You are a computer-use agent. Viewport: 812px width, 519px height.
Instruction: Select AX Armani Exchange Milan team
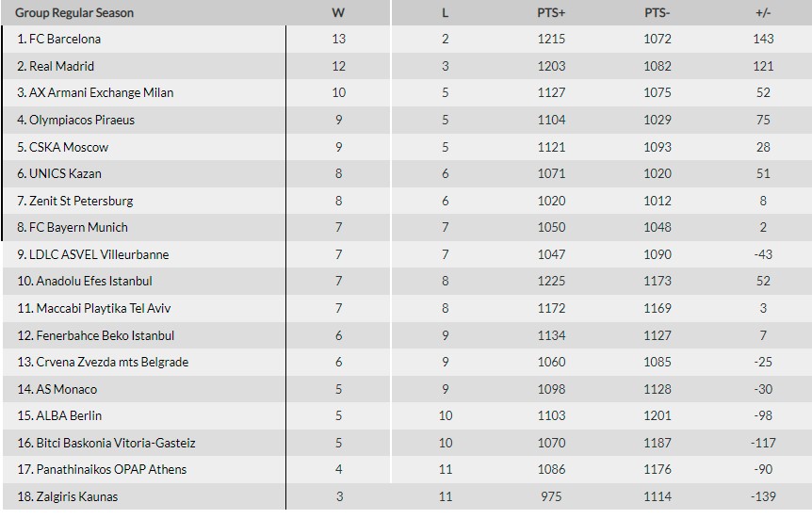[102, 93]
